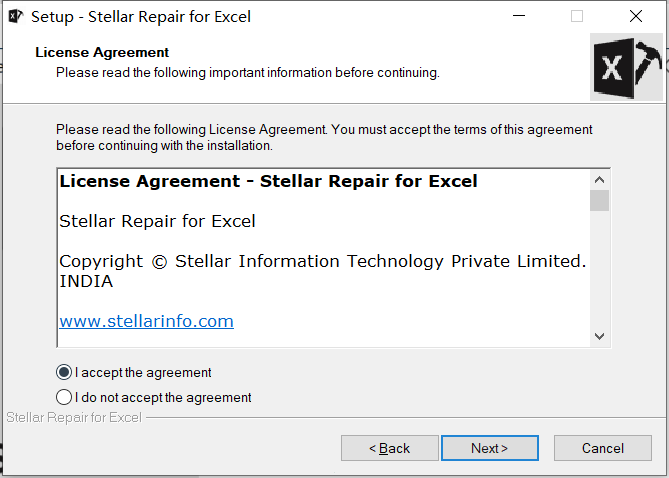The image size is (669, 478).
Task: Click the "I accept the agreement" label text
Action: pyautogui.click(x=143, y=373)
